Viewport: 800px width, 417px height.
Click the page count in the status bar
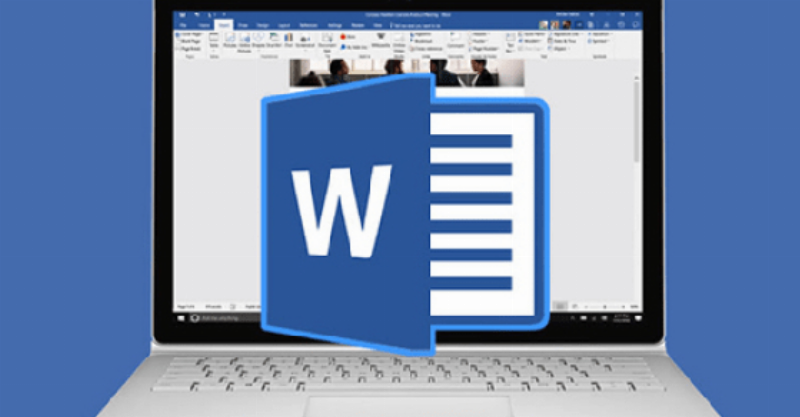pos(185,307)
